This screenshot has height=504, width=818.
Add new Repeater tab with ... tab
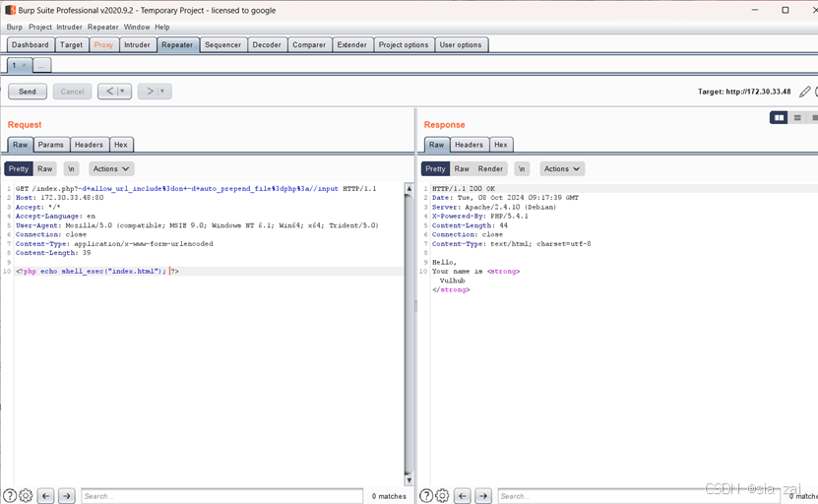point(41,65)
